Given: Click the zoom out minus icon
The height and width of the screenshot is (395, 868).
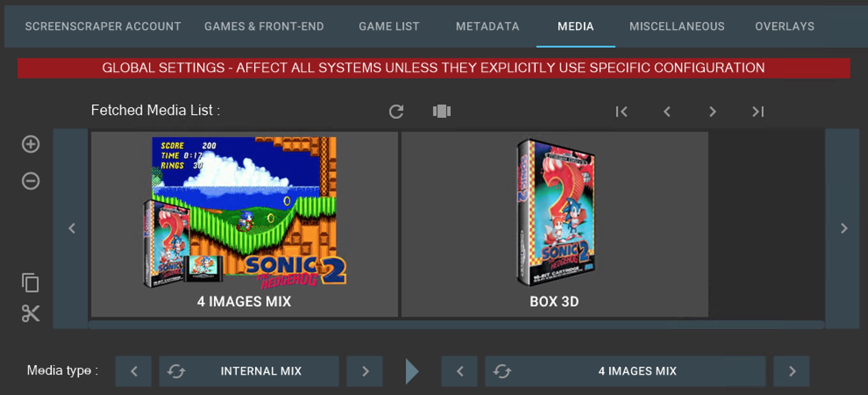Looking at the screenshot, I should tap(31, 181).
